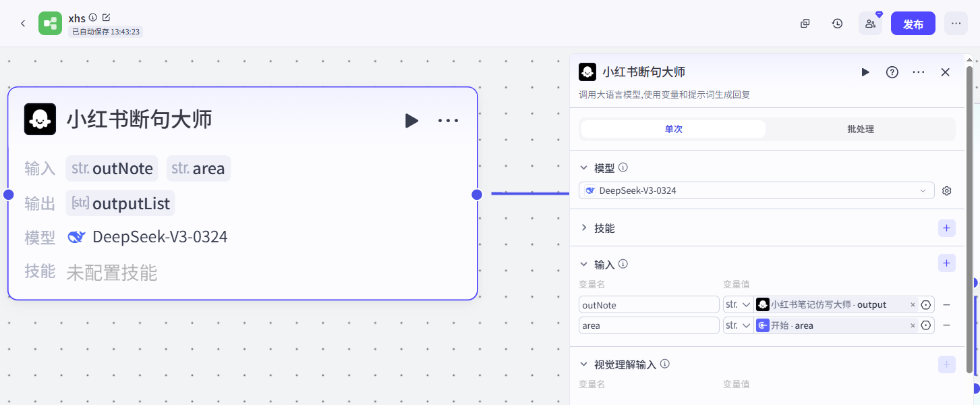Remove the outNote input row
The image size is (980, 405).
pos(946,305)
